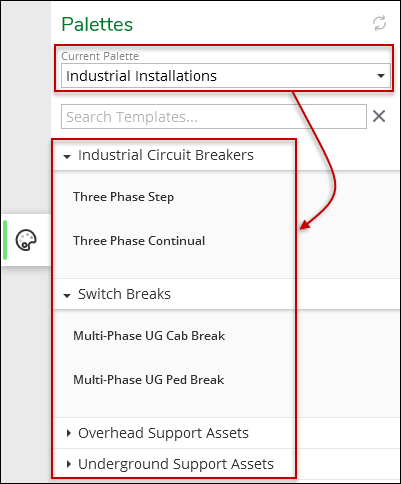Choose Multi-Phase UG Ped Break template
The height and width of the screenshot is (484, 401).
149,380
